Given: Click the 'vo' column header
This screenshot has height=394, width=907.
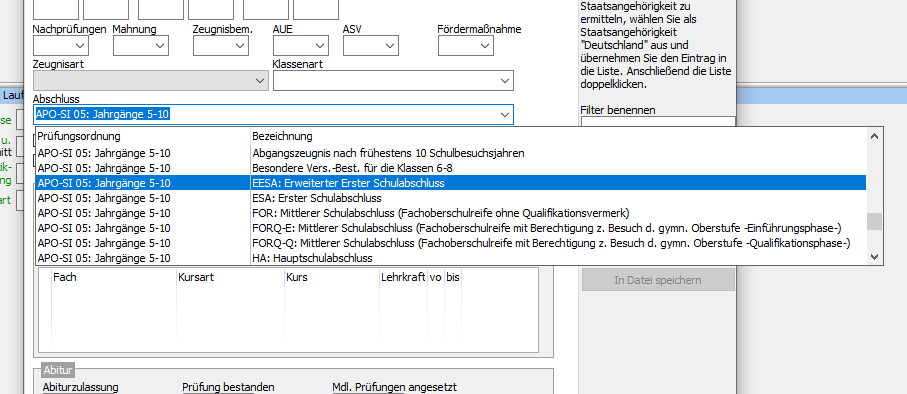Looking at the screenshot, I should [436, 277].
